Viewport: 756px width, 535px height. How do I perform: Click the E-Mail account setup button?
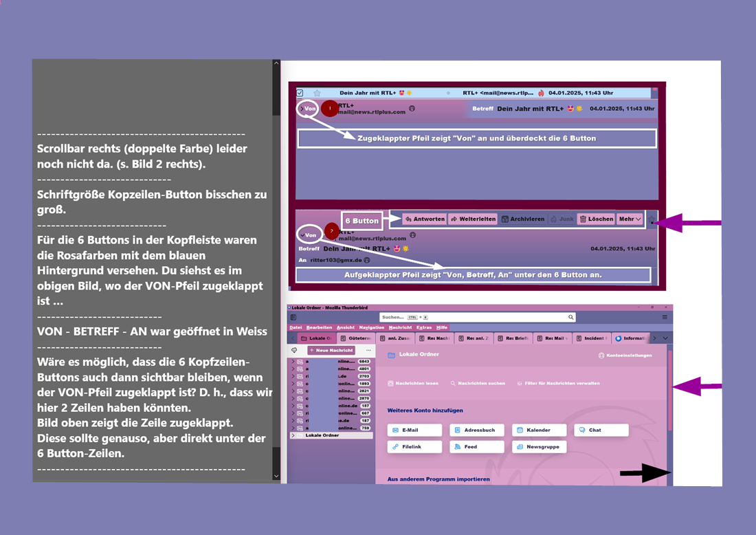point(414,430)
